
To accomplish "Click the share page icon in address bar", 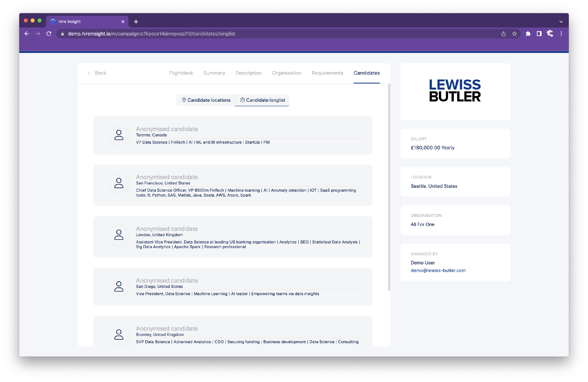I will point(503,34).
